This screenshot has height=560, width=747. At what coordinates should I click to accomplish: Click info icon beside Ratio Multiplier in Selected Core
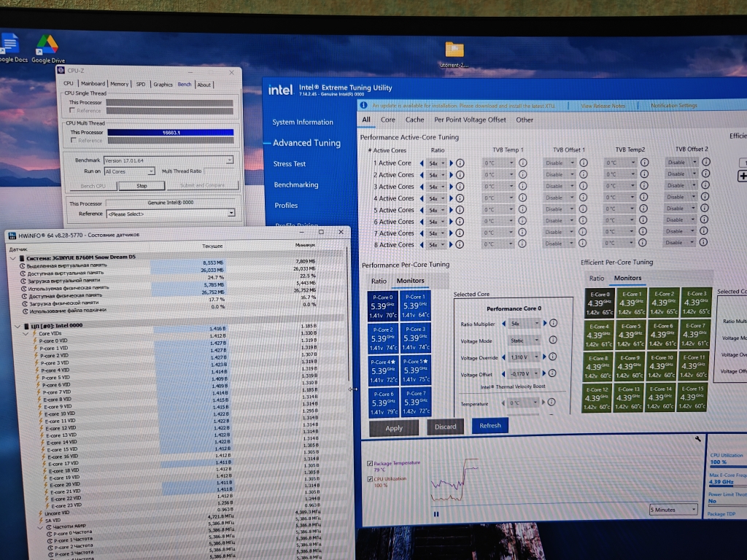554,323
